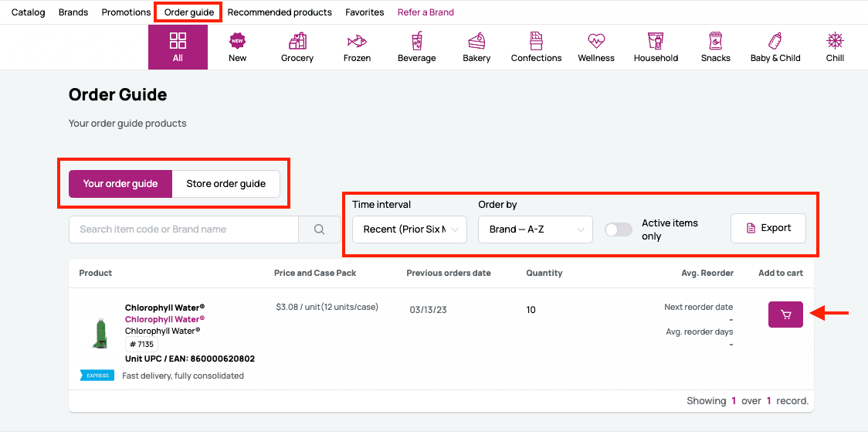Click the Refer a Brand link

pyautogui.click(x=426, y=12)
